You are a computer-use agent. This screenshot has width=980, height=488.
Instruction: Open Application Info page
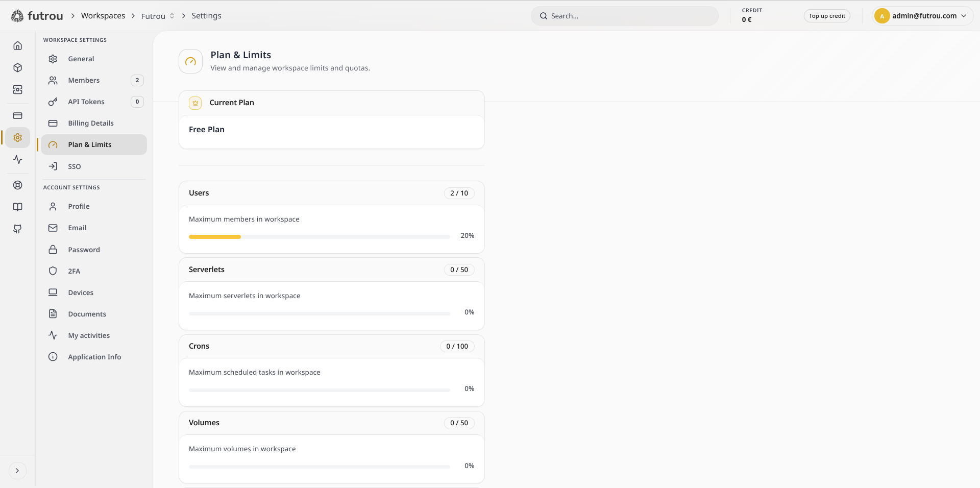point(94,357)
